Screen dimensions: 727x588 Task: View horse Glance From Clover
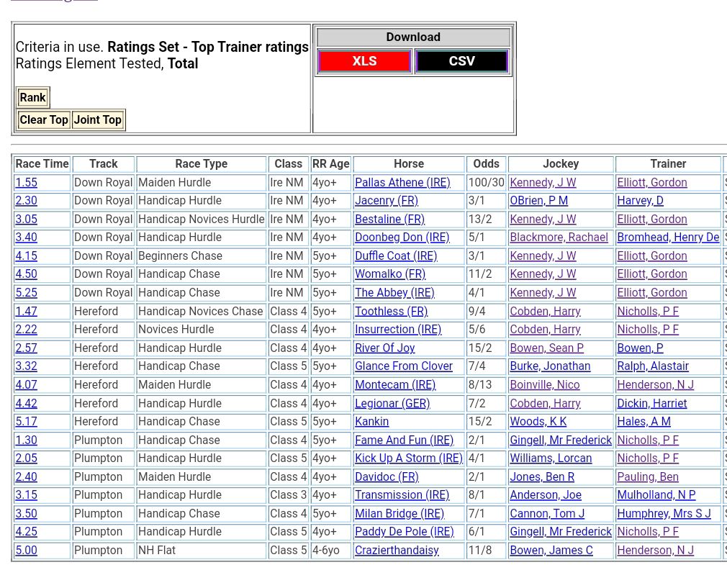click(x=404, y=366)
